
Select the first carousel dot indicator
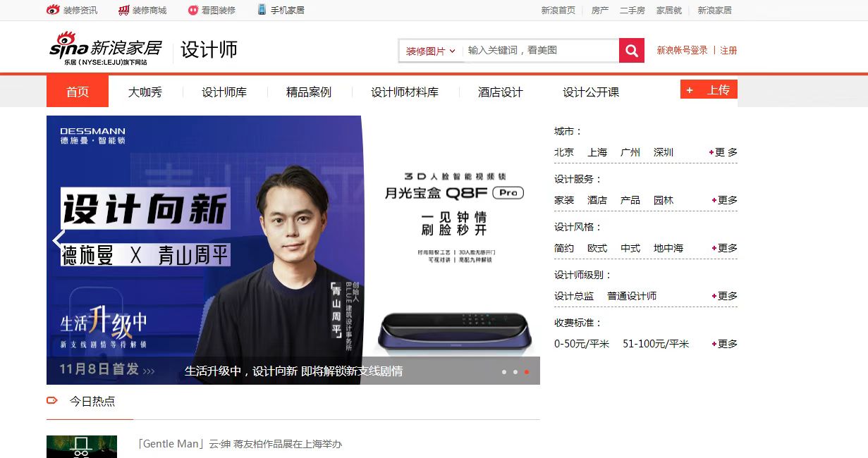[503, 371]
